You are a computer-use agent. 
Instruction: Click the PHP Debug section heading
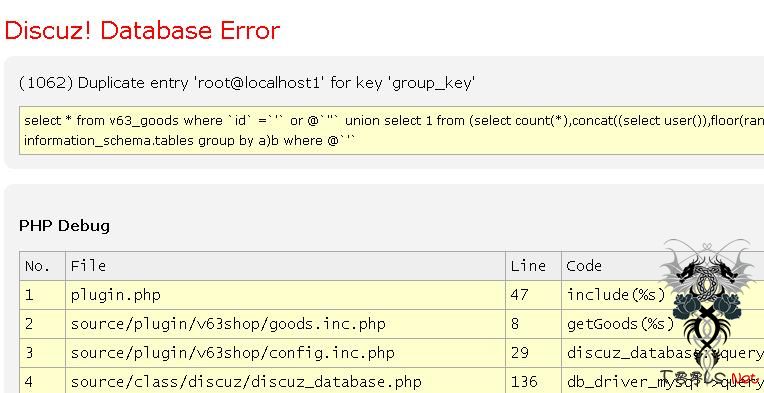coord(64,226)
